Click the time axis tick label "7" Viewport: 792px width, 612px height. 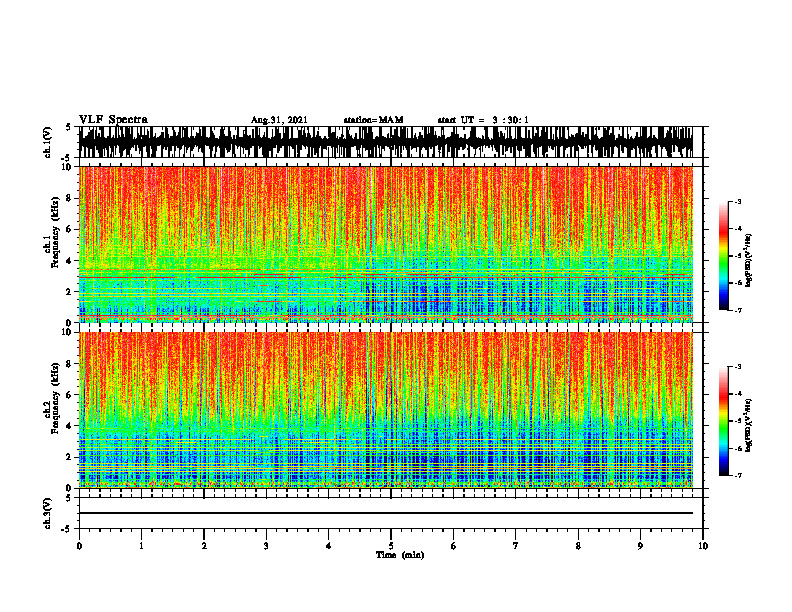point(516,546)
